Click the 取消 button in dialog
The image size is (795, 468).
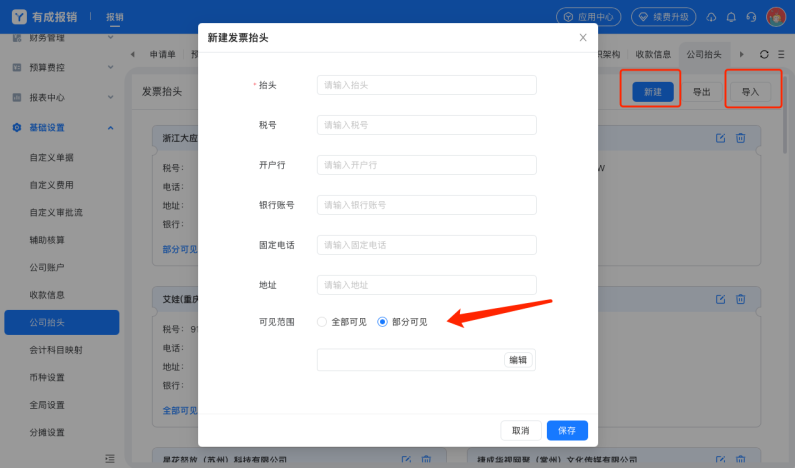(x=520, y=430)
